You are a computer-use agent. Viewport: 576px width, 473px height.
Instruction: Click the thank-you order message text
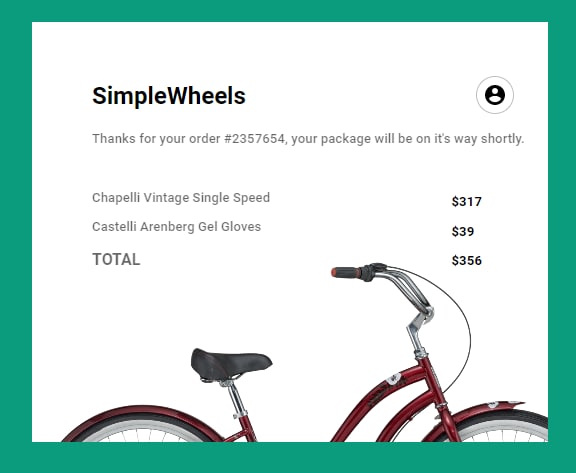[x=308, y=139]
